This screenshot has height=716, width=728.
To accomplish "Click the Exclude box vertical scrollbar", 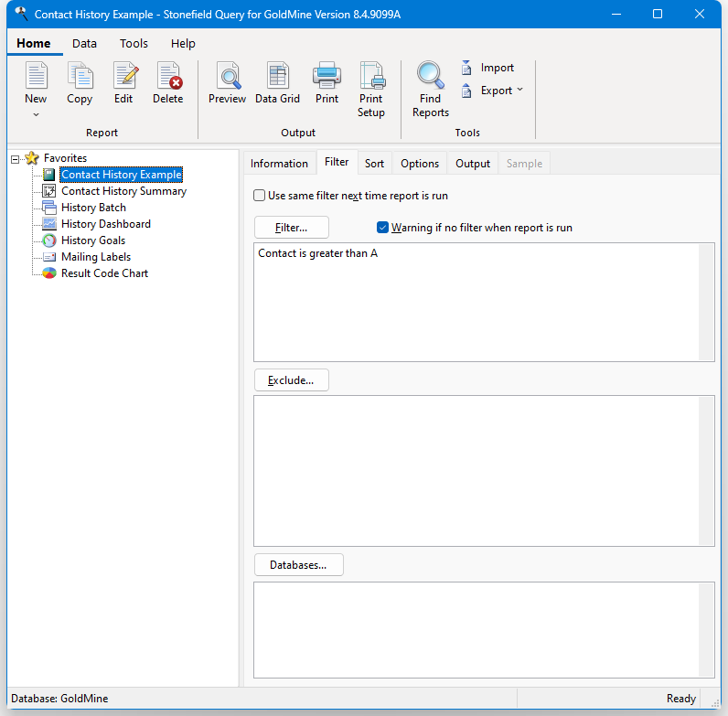I will tap(706, 471).
